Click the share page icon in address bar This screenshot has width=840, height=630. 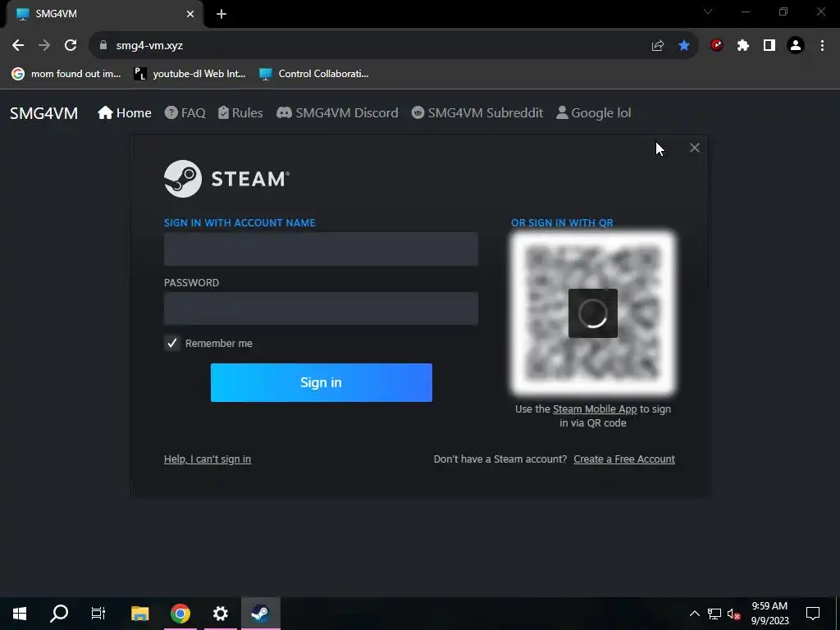pos(658,46)
